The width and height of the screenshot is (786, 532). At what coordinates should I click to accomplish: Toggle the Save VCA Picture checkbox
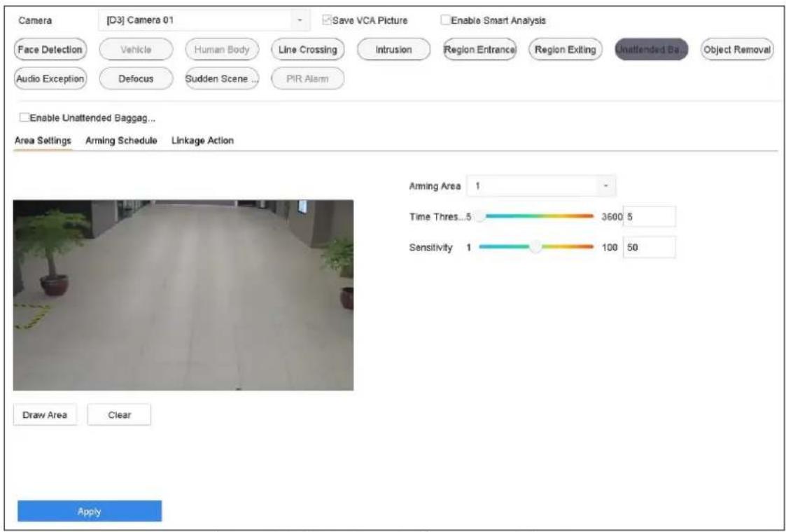[328, 20]
